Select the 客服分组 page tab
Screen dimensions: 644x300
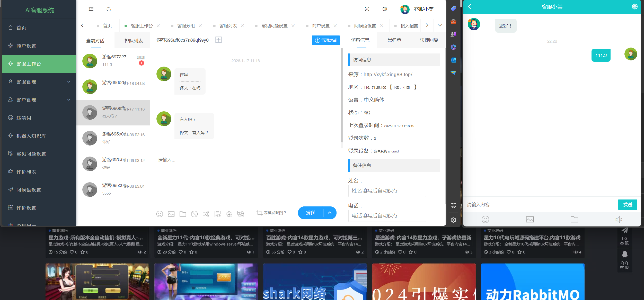(x=186, y=26)
